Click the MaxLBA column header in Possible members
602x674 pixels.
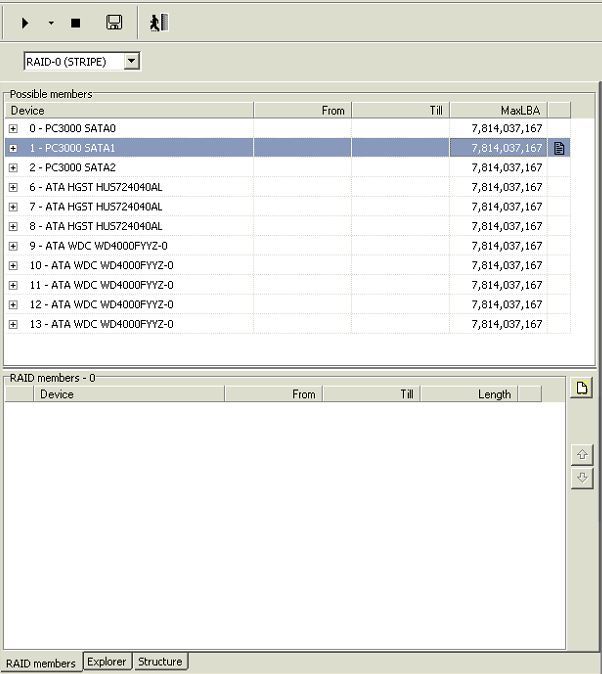click(498, 110)
